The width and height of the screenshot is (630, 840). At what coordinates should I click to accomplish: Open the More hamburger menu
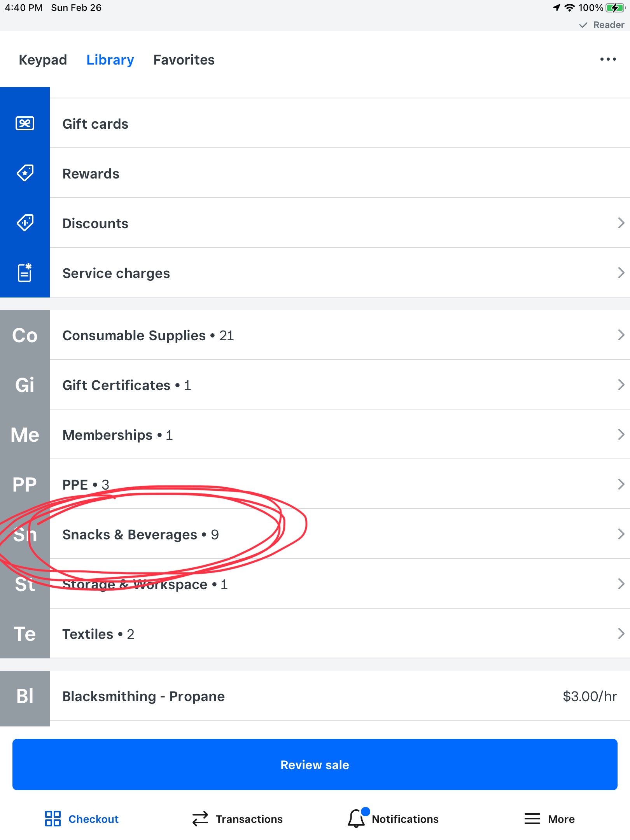click(532, 819)
